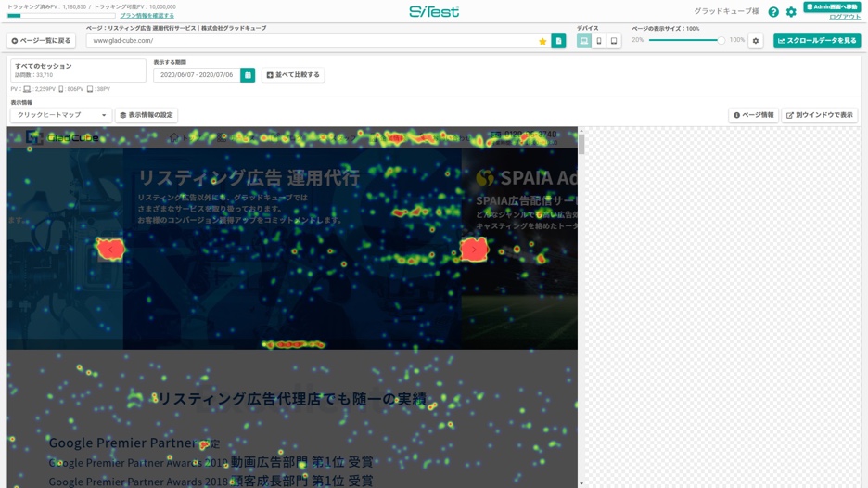Open 表示情報の設定 settings button
868x488 pixels.
click(147, 115)
